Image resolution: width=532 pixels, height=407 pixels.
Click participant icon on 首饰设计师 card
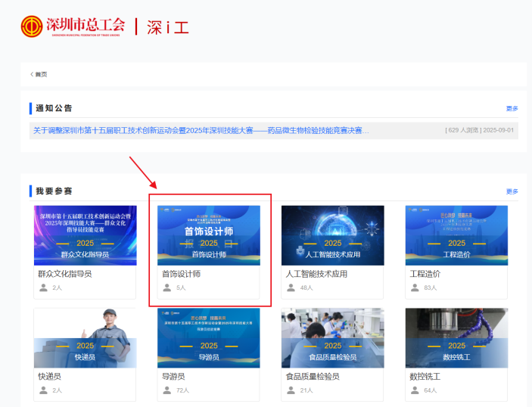[x=167, y=287]
